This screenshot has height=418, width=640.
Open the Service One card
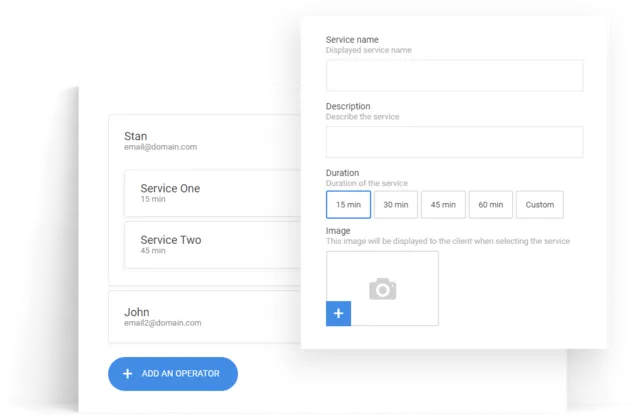212,193
